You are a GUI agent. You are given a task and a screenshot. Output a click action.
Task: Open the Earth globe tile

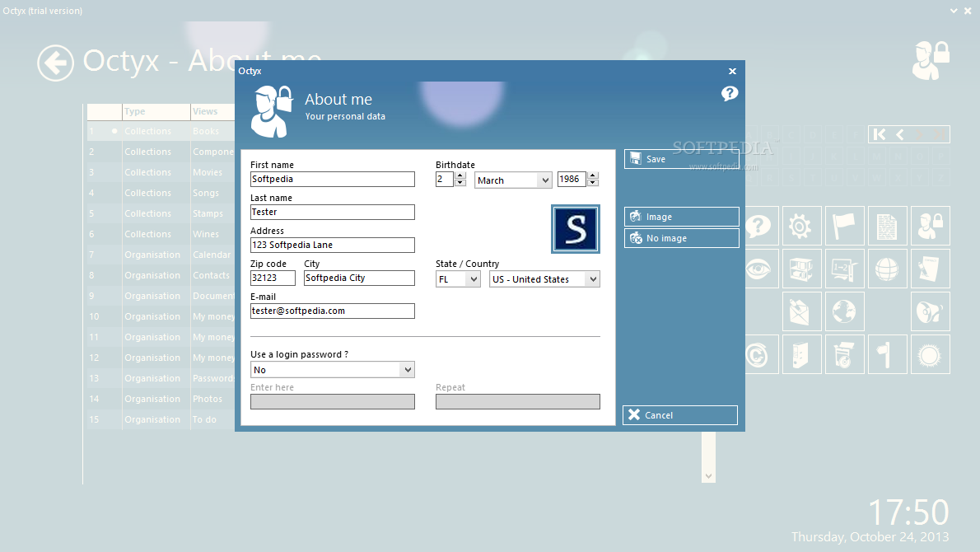[844, 311]
